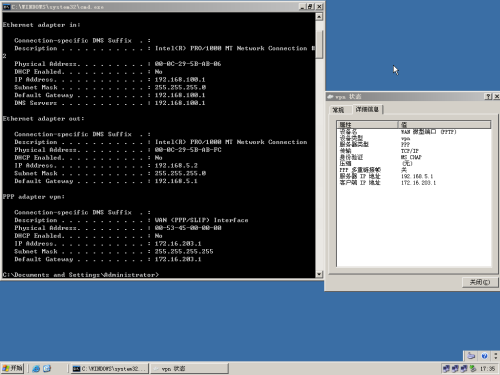Select the 传输 property row
This screenshot has width=500, height=375.
tap(413, 151)
